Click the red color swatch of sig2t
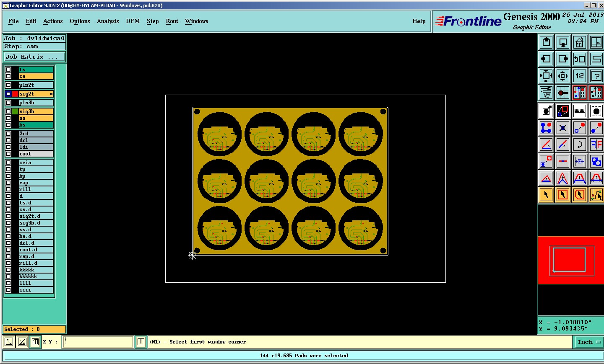This screenshot has height=364, width=604. coord(15,94)
